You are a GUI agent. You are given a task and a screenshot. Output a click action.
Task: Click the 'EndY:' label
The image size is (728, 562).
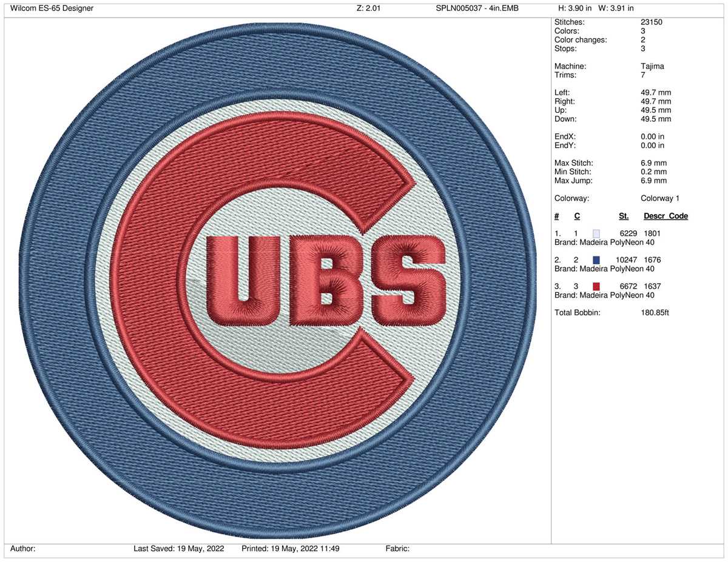pos(565,146)
